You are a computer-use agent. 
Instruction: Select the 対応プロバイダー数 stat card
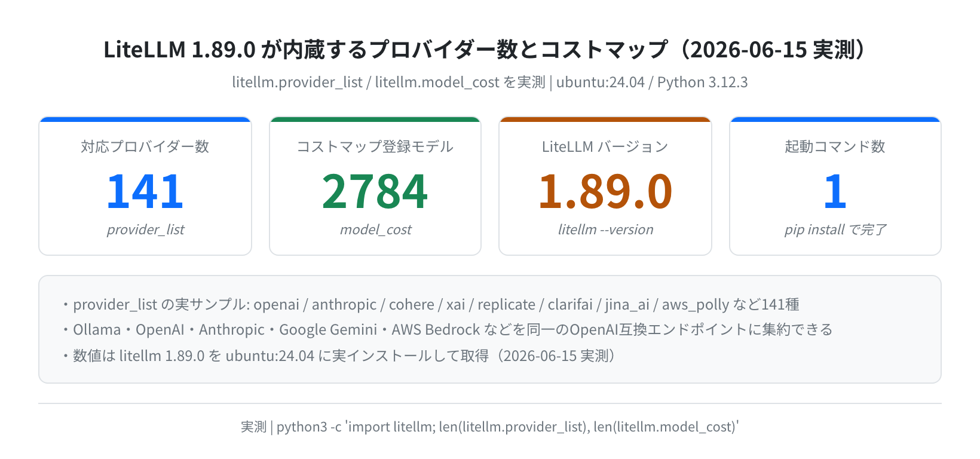click(x=145, y=186)
